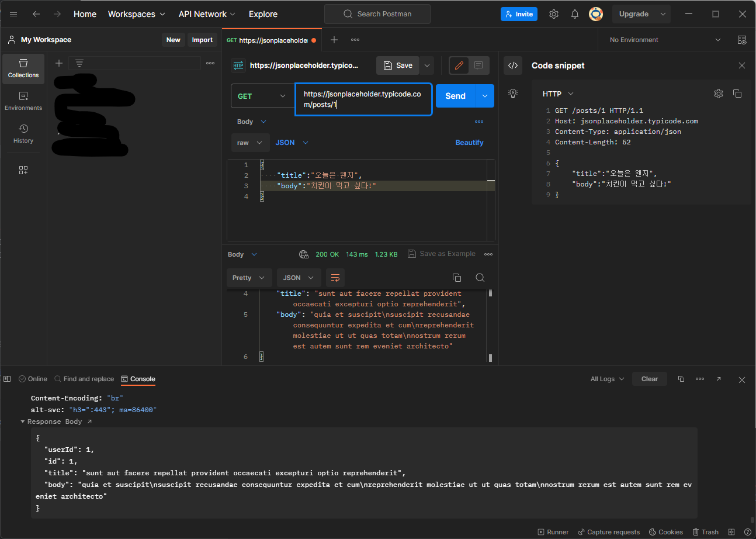
Task: Expand the Workspaces menu
Action: pos(137,14)
